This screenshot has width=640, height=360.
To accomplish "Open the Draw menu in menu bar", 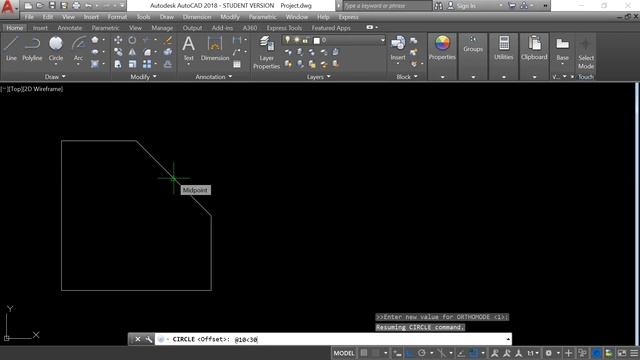I will pyautogui.click(x=167, y=17).
